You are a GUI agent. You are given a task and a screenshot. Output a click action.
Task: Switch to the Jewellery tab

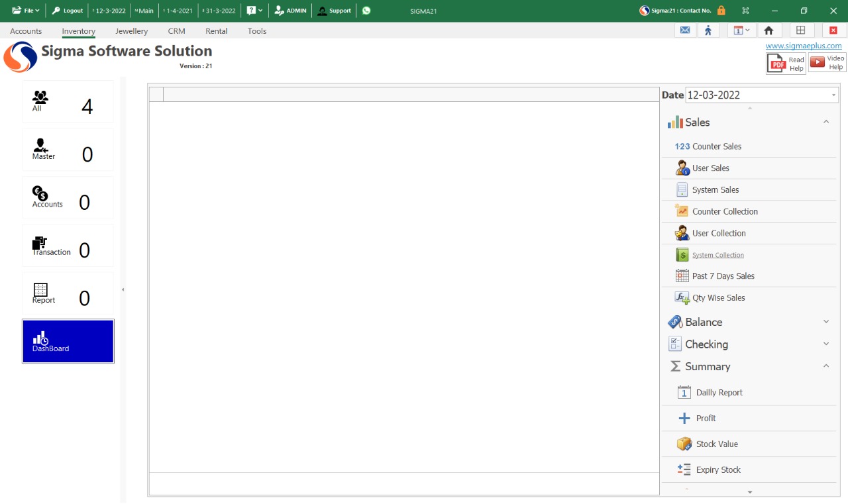131,31
